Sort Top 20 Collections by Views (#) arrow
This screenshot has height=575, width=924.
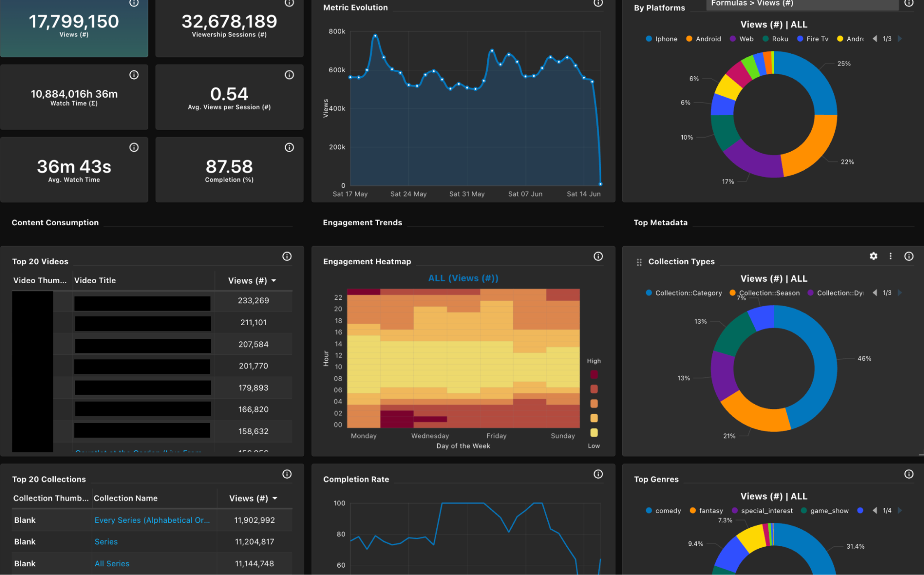[x=275, y=499]
